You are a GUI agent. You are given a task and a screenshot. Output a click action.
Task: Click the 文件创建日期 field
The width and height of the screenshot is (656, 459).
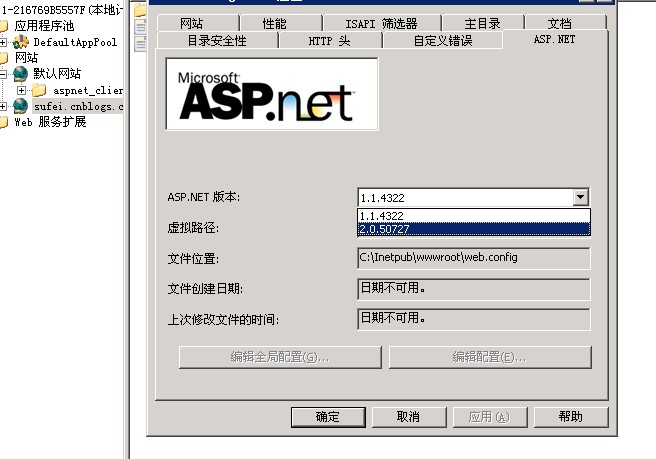(x=474, y=289)
